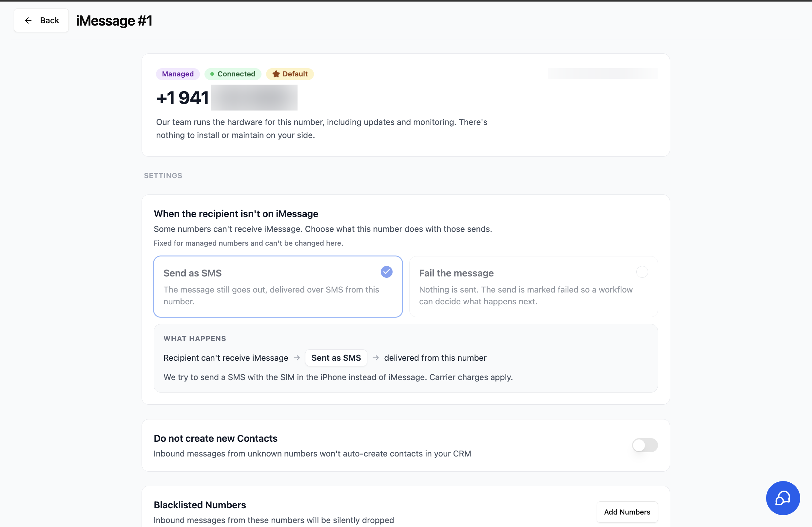Click "When the recipient isn't on iMessage" heading
The height and width of the screenshot is (527, 812).
(236, 214)
